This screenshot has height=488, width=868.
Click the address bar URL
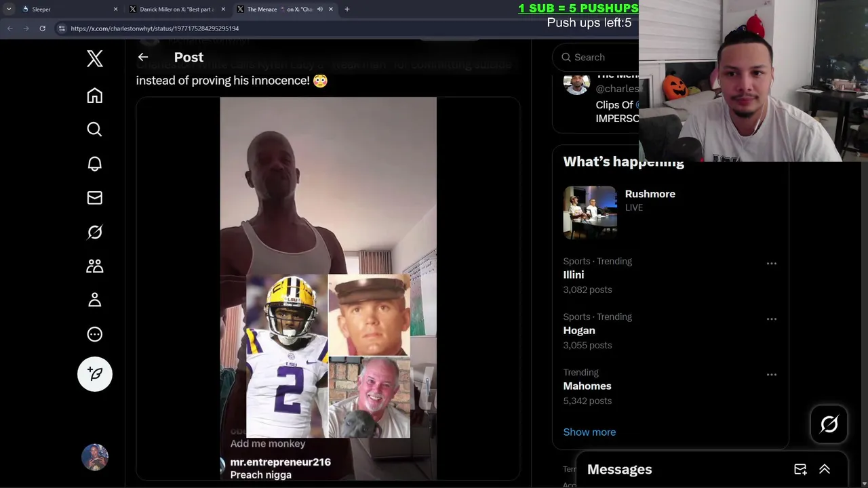point(155,28)
